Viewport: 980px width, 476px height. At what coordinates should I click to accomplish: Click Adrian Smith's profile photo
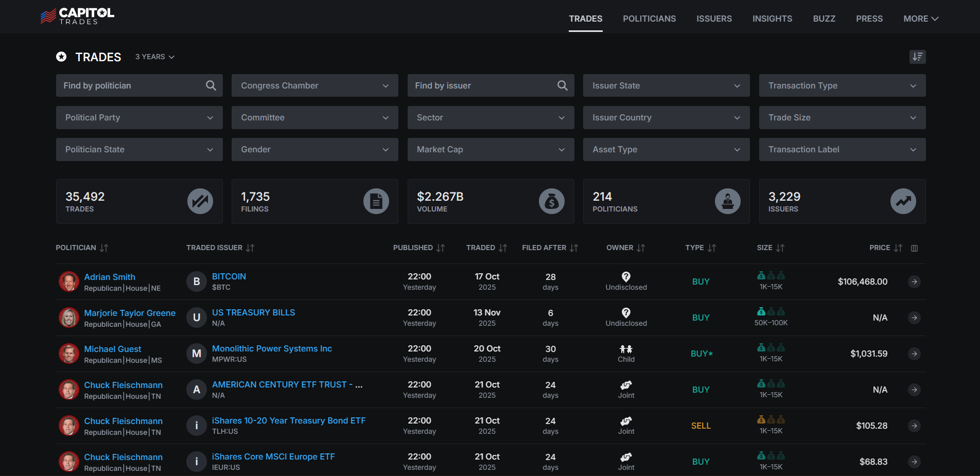point(68,281)
